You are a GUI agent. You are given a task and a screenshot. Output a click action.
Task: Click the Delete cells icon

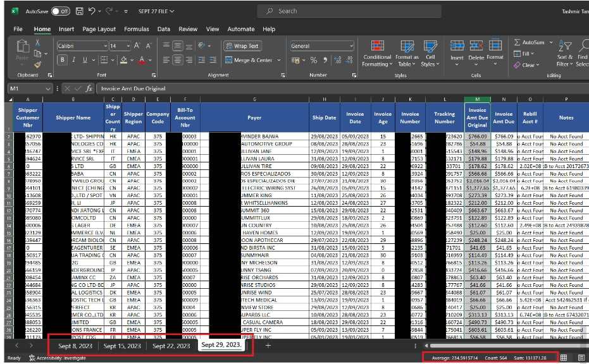point(476,46)
